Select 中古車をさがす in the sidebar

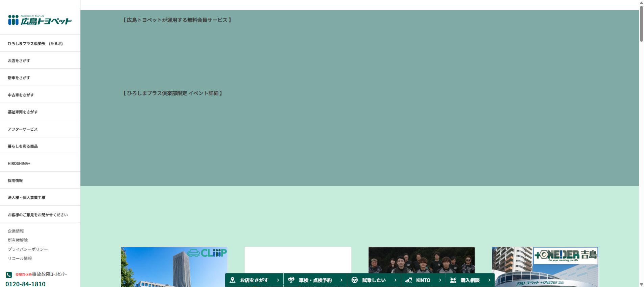[x=40, y=95]
